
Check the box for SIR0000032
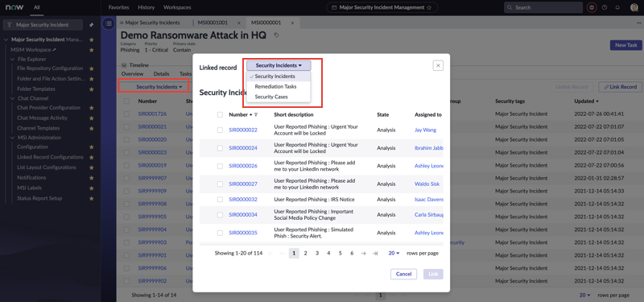[220, 199]
